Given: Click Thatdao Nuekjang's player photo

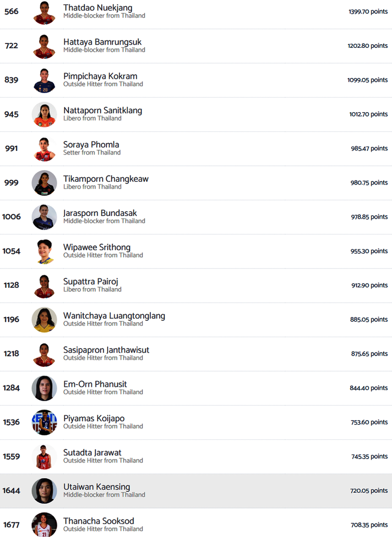Looking at the screenshot, I should point(44,12).
